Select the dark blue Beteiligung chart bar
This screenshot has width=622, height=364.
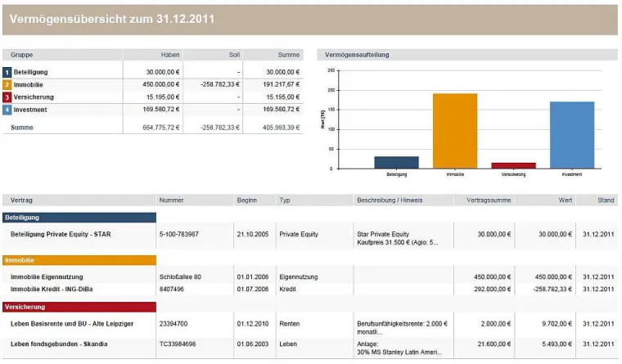(396, 162)
